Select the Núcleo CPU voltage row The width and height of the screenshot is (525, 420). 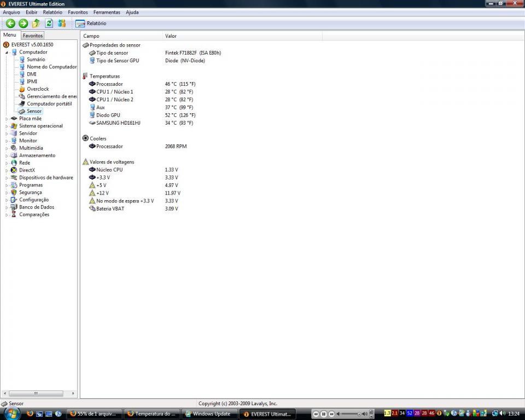pos(133,170)
